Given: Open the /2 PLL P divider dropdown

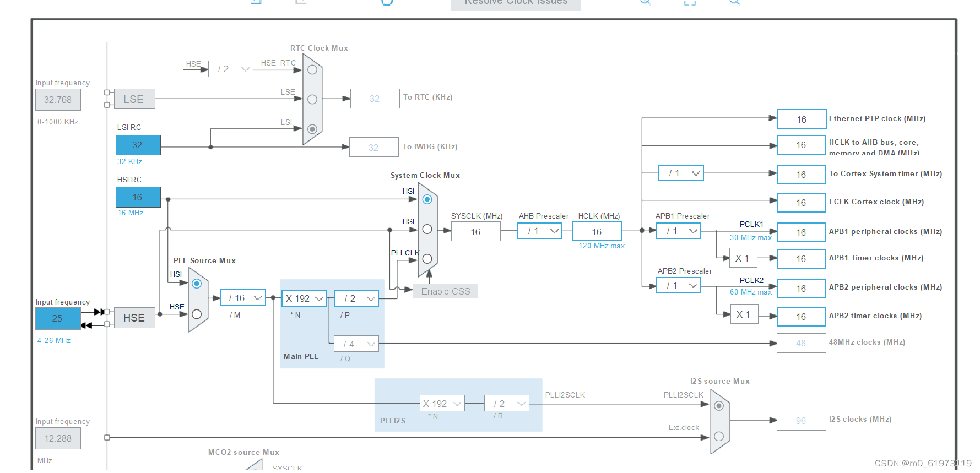Looking at the screenshot, I should (x=356, y=298).
